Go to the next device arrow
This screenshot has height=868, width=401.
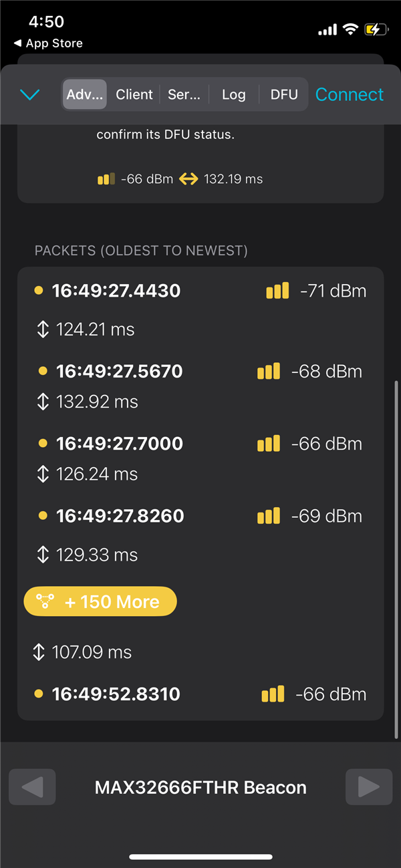click(x=368, y=787)
